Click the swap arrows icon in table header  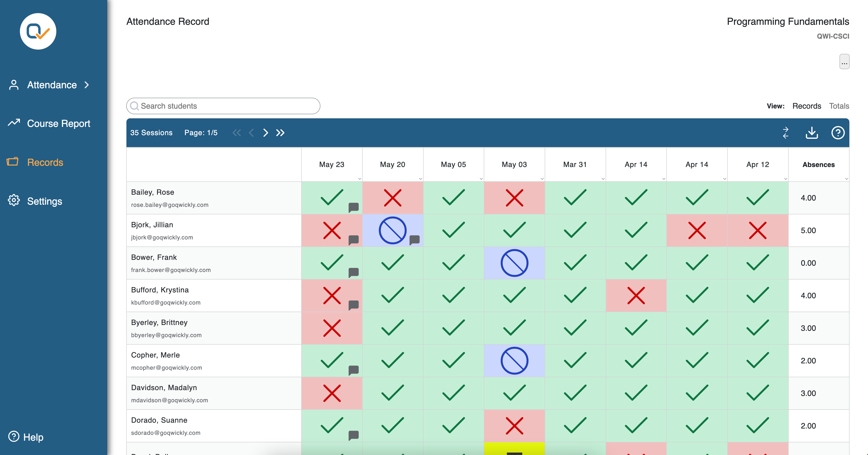click(785, 132)
